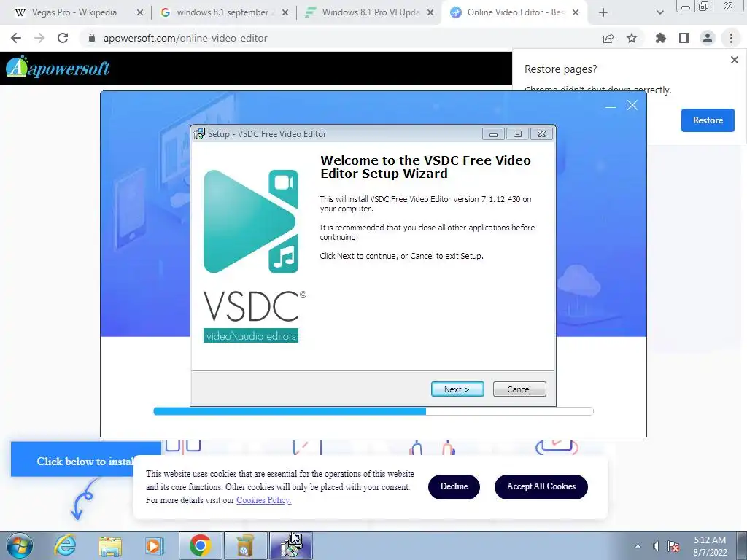
Task: Go back to the previous page
Action: point(16,38)
